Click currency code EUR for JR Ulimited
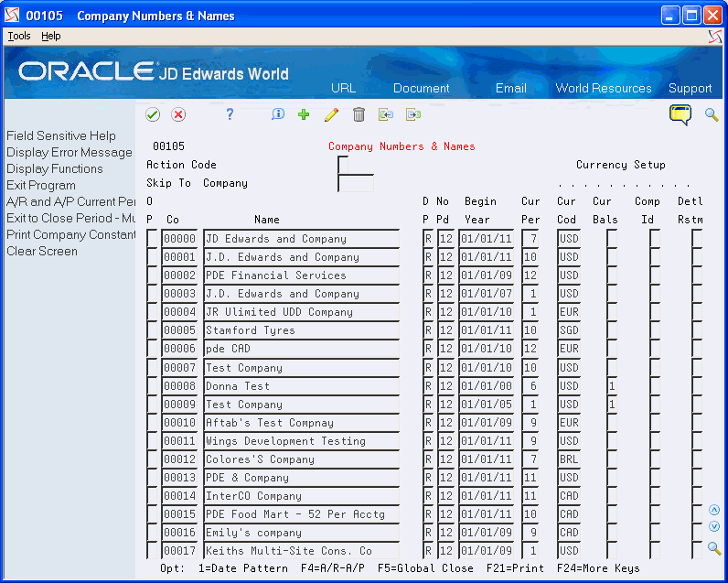Image resolution: width=728 pixels, height=583 pixels. 569,312
